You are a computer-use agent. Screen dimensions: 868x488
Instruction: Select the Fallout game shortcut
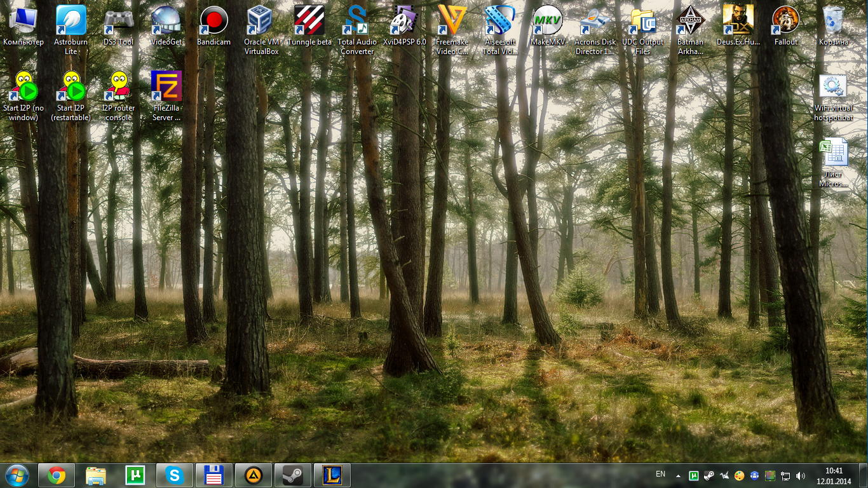point(785,21)
